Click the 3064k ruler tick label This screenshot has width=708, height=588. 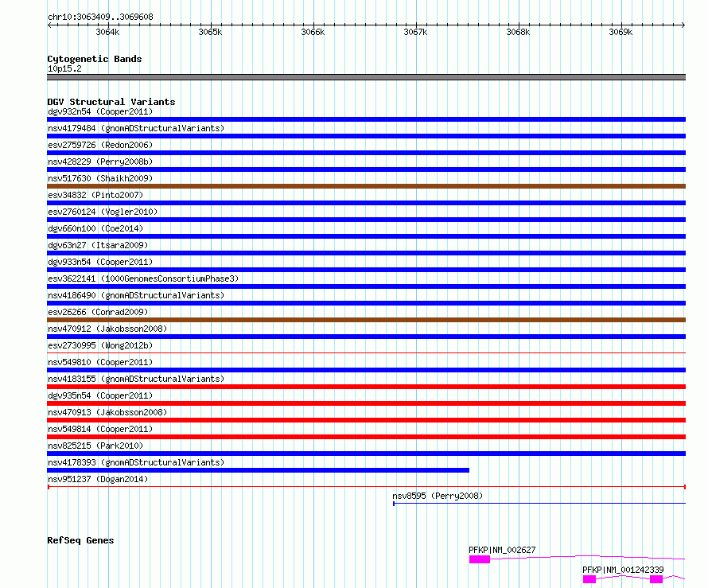click(107, 32)
